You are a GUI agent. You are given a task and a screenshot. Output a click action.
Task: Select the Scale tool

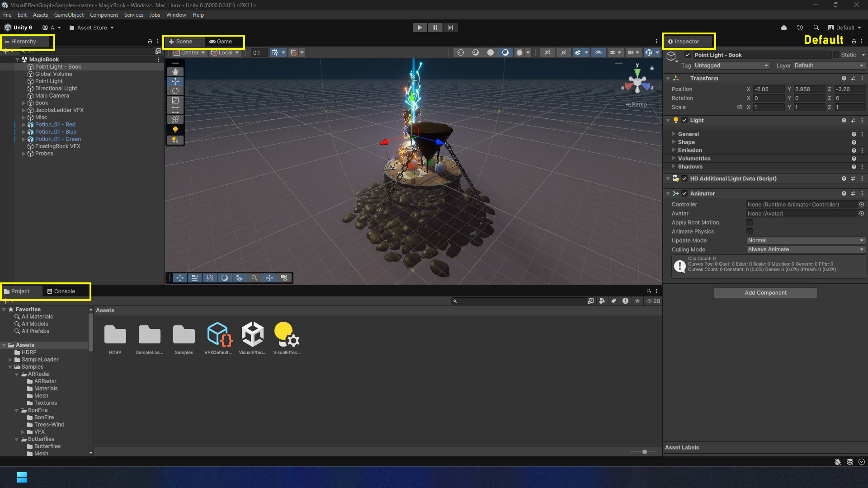point(175,100)
